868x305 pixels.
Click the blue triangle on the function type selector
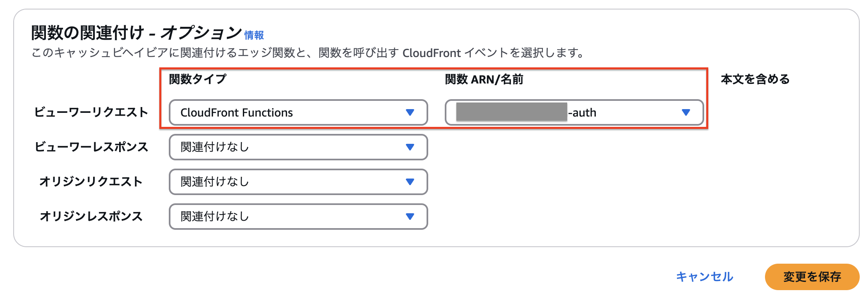[x=410, y=112]
